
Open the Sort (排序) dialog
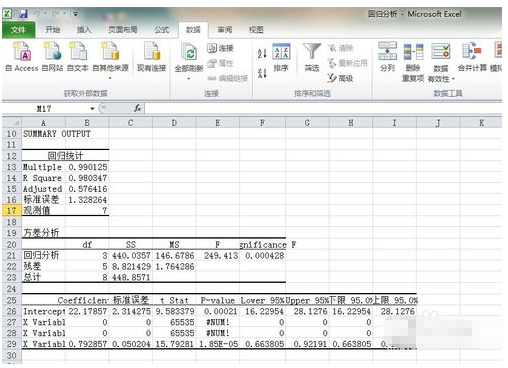281,57
